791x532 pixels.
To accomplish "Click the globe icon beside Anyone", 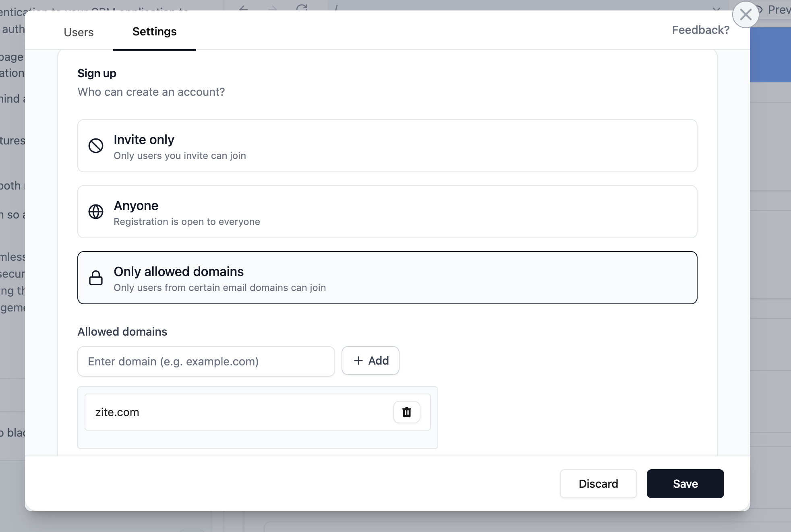I will 96,212.
